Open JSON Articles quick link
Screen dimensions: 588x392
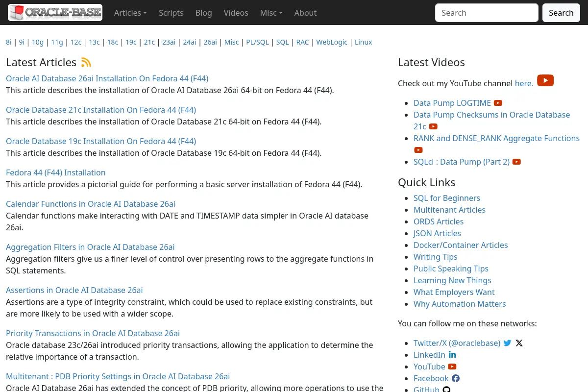pos(437,233)
